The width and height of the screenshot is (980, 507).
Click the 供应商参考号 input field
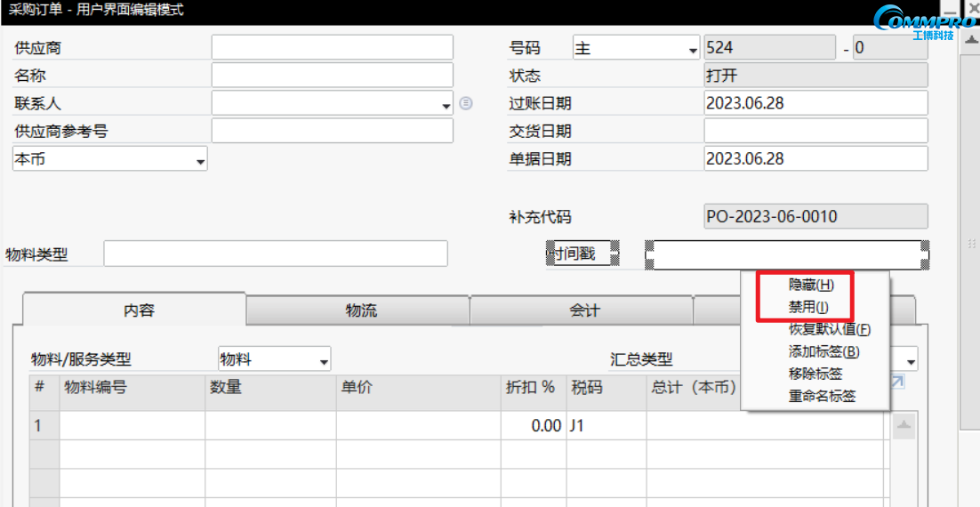[332, 132]
